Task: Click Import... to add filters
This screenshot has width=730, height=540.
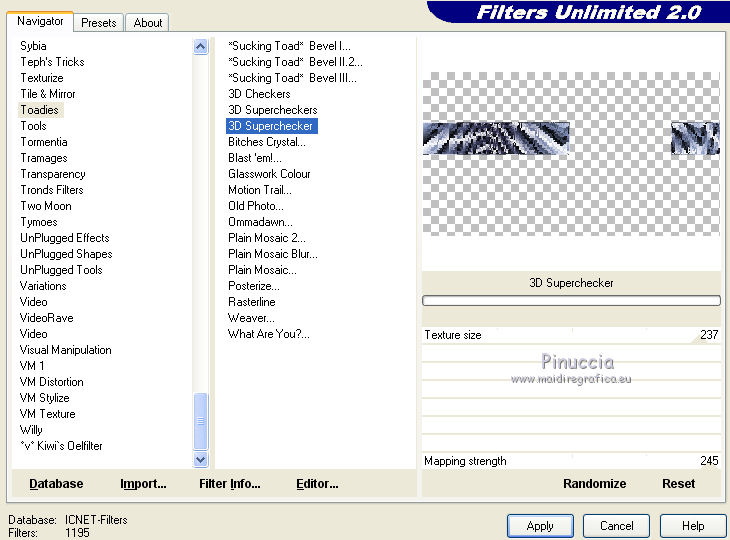Action: 143,484
